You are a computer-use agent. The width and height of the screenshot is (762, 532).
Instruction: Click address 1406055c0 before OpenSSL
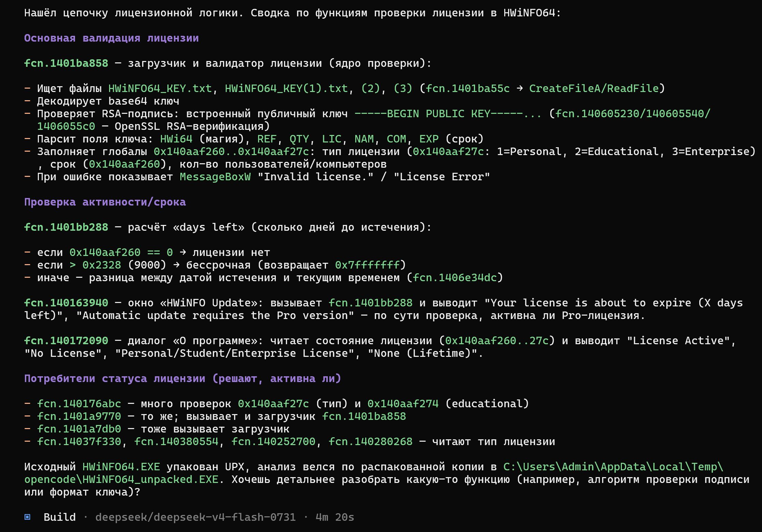66,126
